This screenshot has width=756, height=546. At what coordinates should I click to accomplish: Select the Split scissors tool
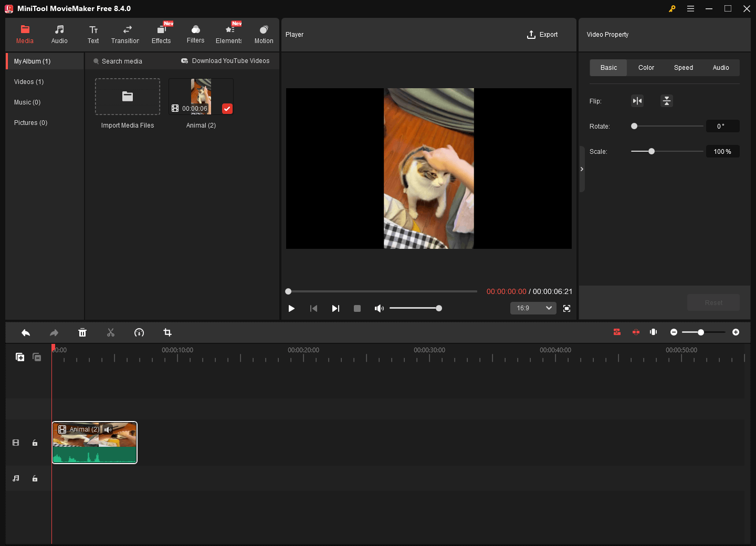[x=111, y=332]
